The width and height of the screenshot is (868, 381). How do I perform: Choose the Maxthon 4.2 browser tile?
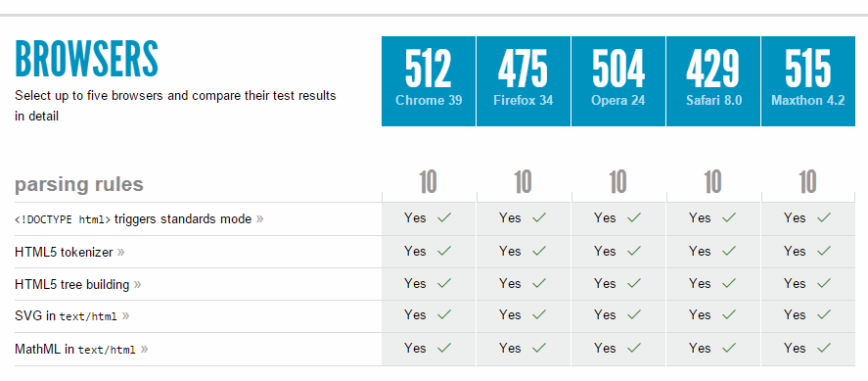coord(808,81)
